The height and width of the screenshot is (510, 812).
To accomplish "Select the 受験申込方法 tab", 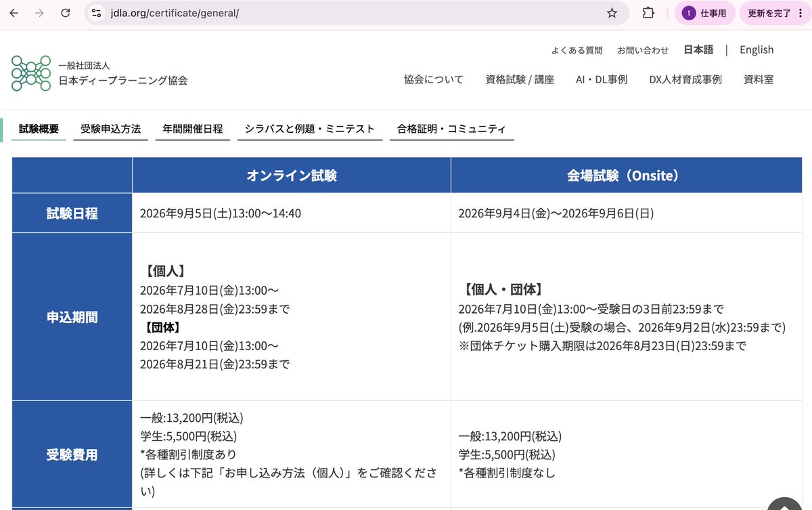I will point(110,129).
